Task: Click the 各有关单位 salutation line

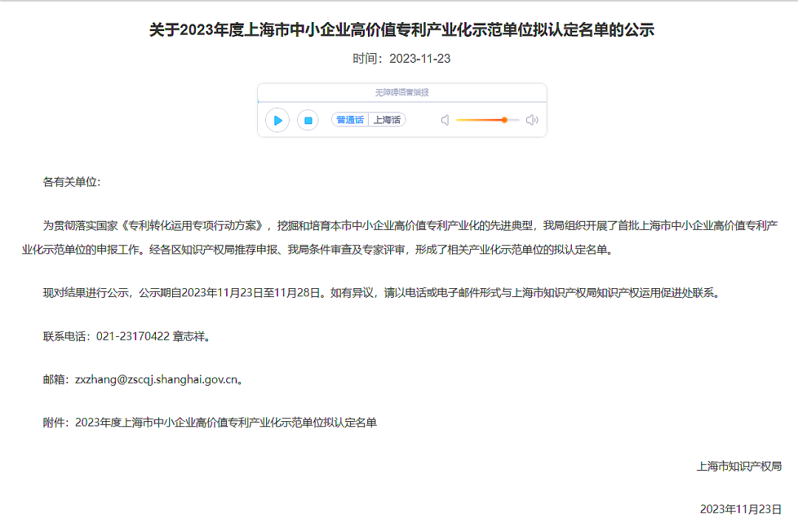Action: 72,183
